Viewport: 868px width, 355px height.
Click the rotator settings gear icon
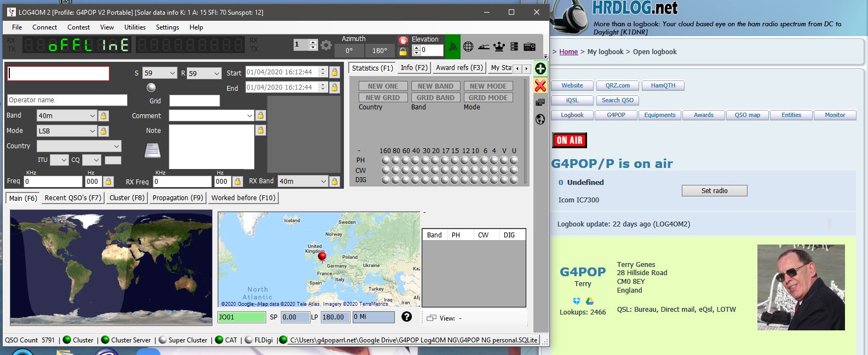(326, 45)
